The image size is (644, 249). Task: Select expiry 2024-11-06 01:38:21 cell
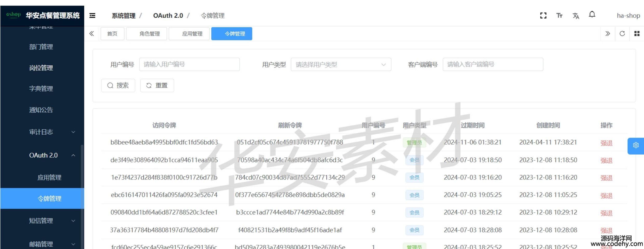coord(473,142)
